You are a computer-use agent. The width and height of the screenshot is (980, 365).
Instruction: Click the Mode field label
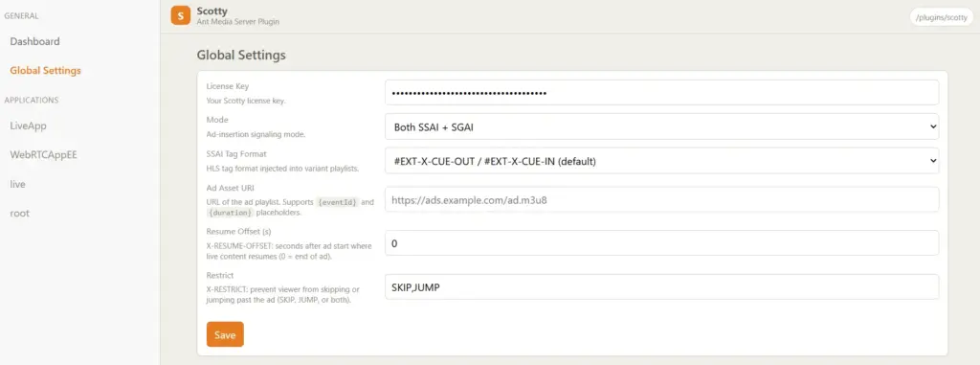coord(217,120)
